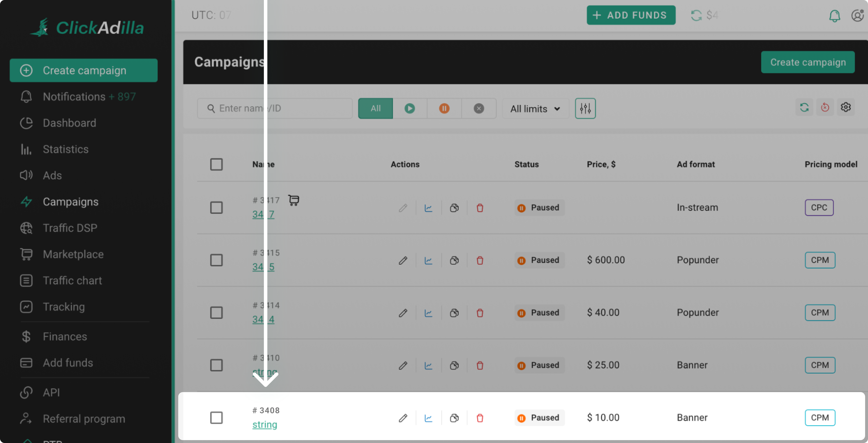Click the table settings gear icon
Screen dimensions: 868x443
[x=845, y=107]
